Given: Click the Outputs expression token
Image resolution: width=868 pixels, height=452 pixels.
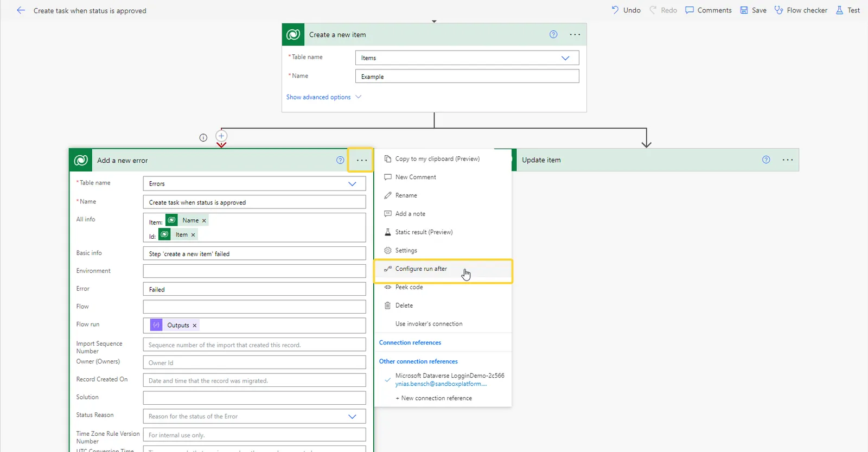Looking at the screenshot, I should [x=175, y=325].
